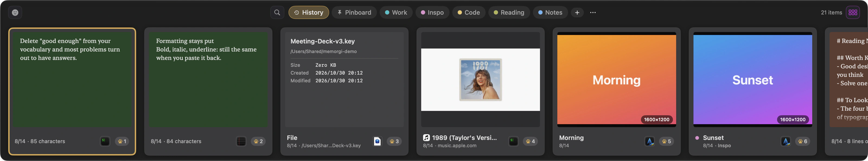Image resolution: width=868 pixels, height=161 pixels.
Task: Click the 'Zero KB' size value
Action: point(325,65)
